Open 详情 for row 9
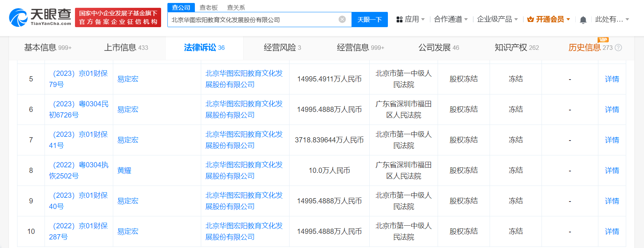Screen dimensions: 644x248 [612, 201]
